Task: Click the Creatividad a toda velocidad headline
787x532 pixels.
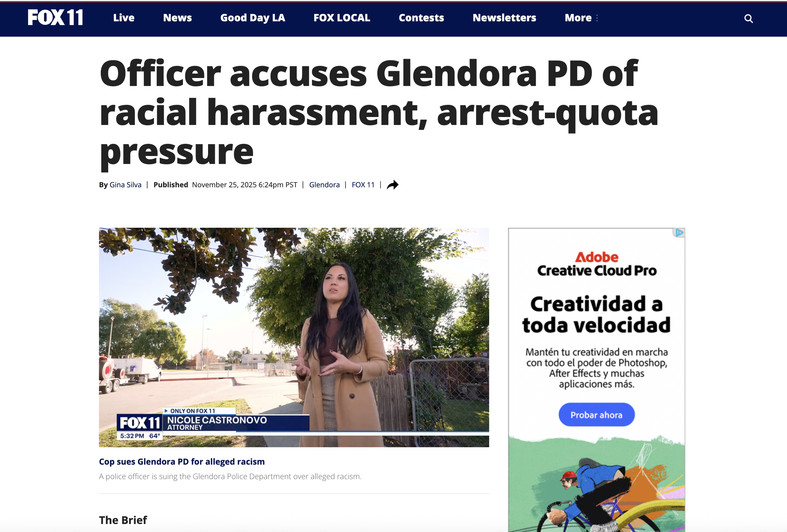Action: tap(596, 314)
